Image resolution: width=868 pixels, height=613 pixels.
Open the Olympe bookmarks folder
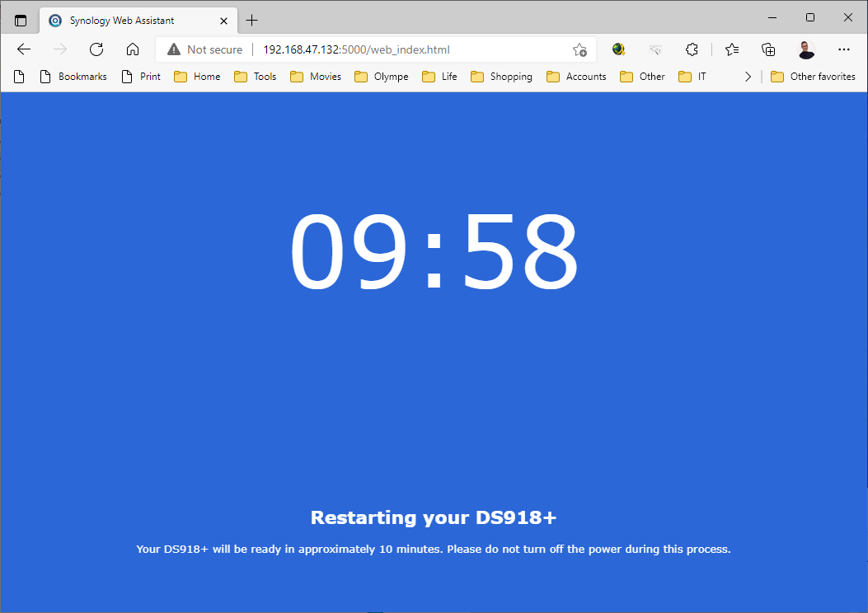(x=382, y=77)
